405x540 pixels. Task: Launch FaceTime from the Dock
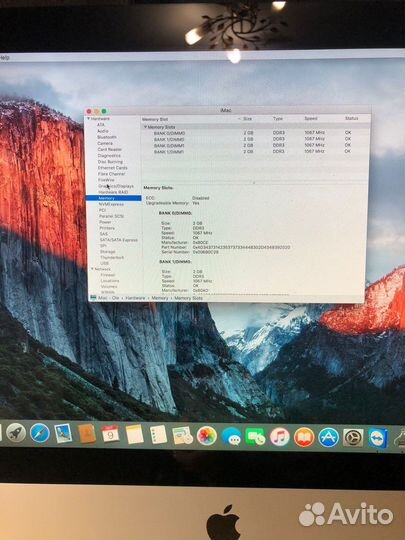pyautogui.click(x=255, y=437)
